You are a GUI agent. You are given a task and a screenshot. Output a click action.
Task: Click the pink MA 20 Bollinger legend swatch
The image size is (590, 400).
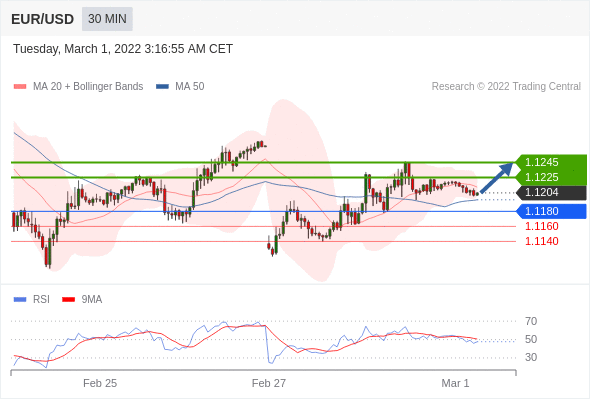[x=20, y=87]
